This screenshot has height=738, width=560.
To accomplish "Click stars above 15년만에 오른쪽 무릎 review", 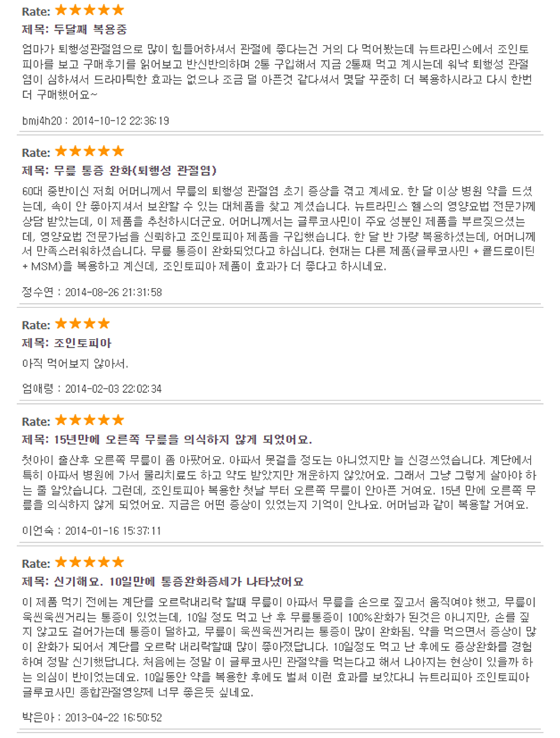I will click(x=90, y=420).
